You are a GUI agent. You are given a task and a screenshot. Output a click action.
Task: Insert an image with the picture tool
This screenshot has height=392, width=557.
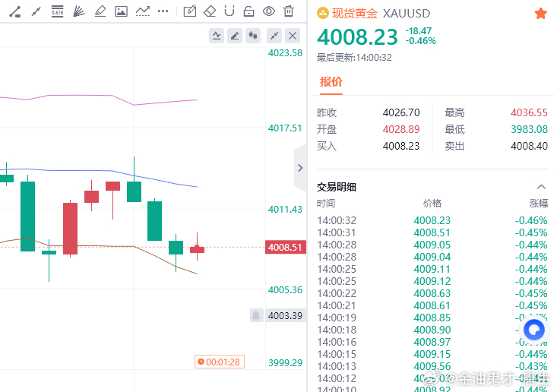(x=121, y=11)
